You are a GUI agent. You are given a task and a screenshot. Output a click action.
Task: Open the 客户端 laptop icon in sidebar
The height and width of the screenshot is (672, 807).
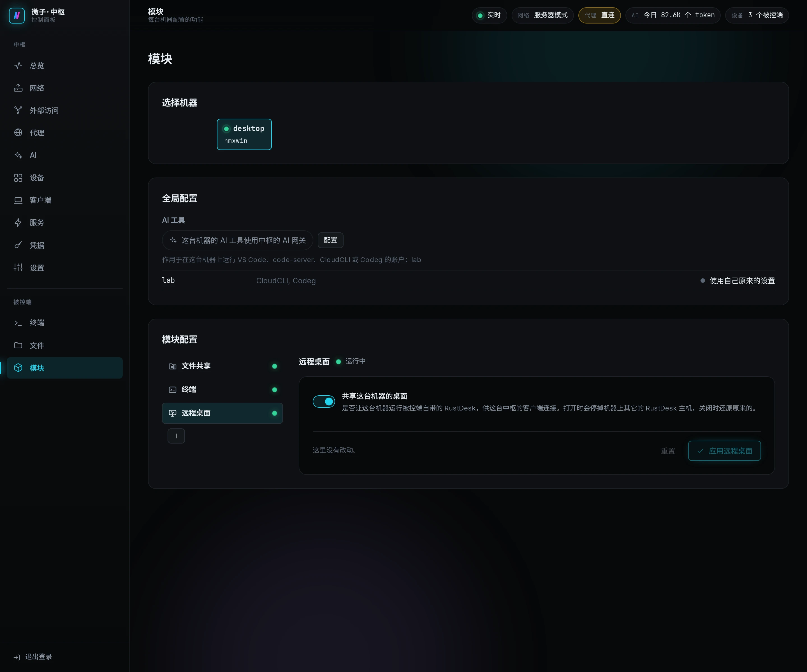[18, 200]
